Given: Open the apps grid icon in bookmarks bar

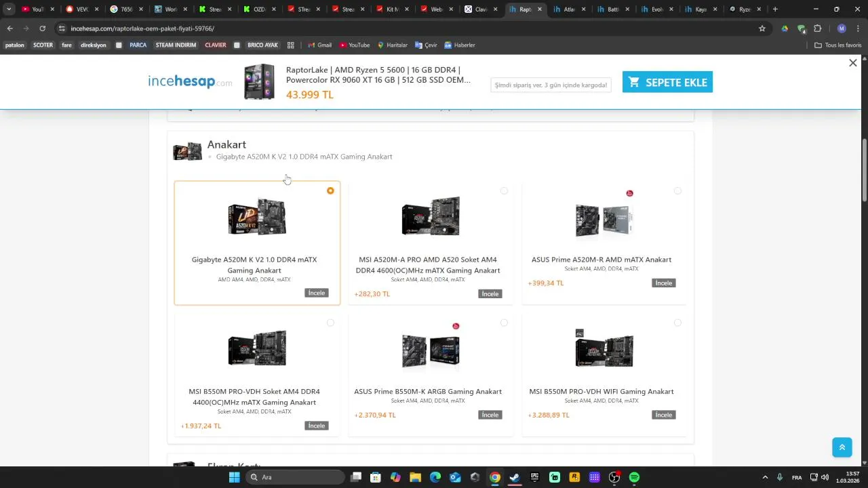Looking at the screenshot, I should pyautogui.click(x=291, y=45).
